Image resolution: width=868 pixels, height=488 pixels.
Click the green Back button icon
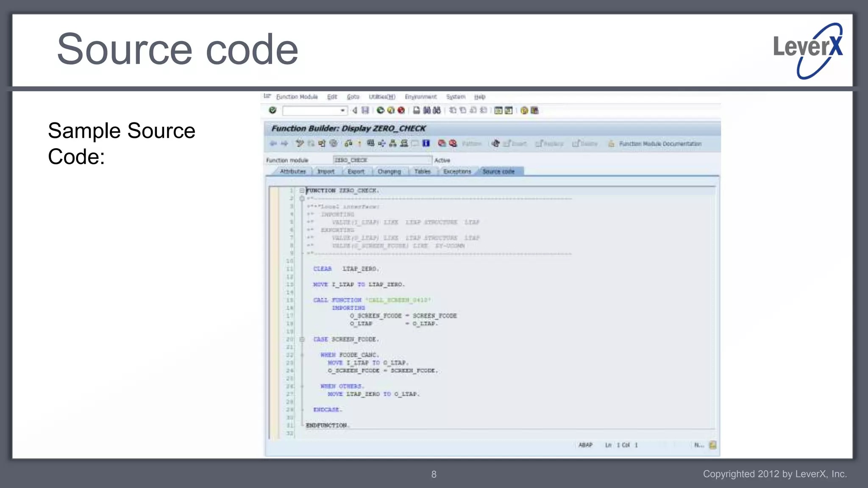pyautogui.click(x=380, y=110)
